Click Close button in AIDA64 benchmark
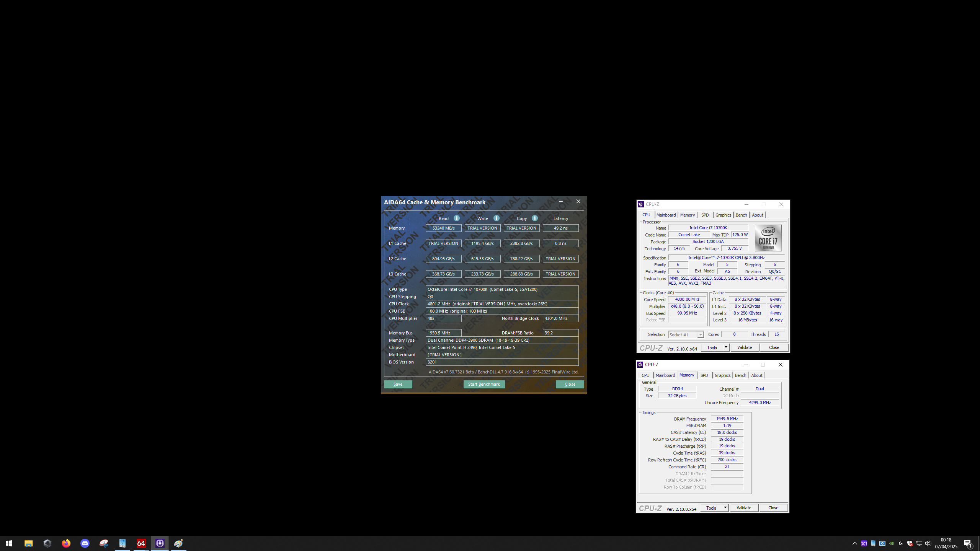The height and width of the screenshot is (551, 980). click(x=570, y=384)
